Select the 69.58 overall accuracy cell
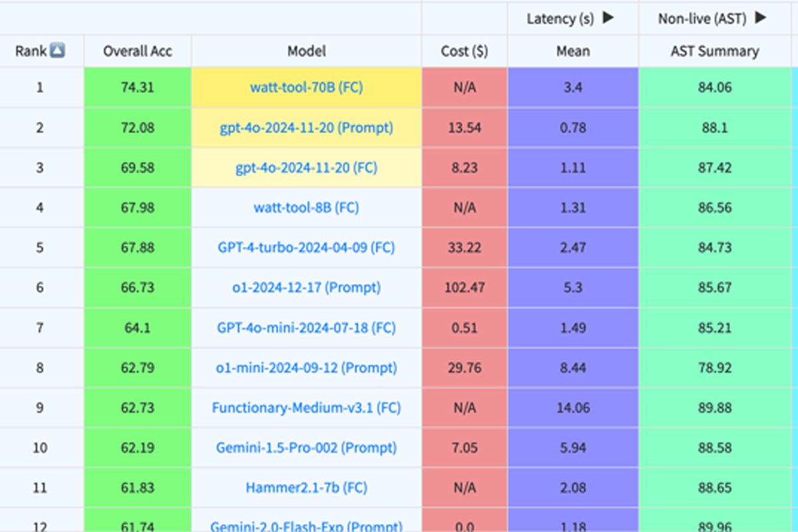Image resolution: width=798 pixels, height=532 pixels. [138, 168]
